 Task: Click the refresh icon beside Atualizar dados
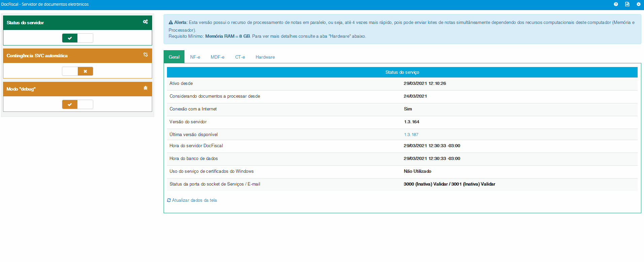169,200
